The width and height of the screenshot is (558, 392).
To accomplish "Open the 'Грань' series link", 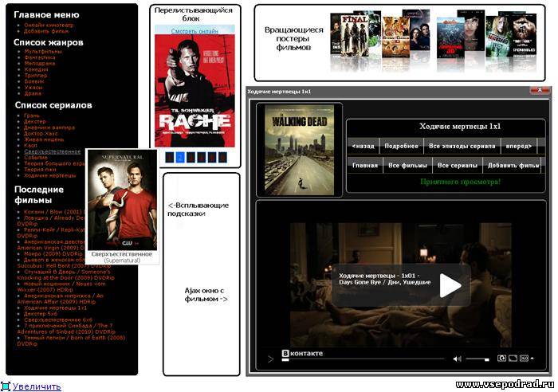I will (32, 116).
